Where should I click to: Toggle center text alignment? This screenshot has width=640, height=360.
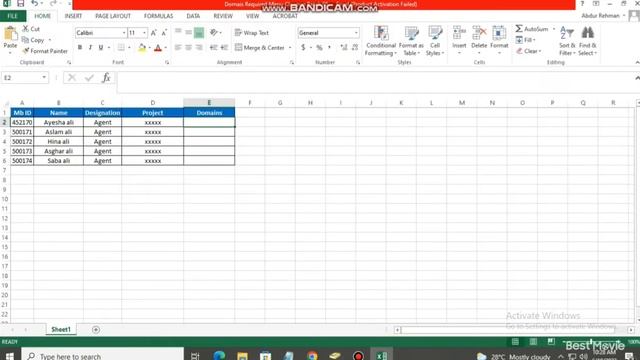(189, 48)
